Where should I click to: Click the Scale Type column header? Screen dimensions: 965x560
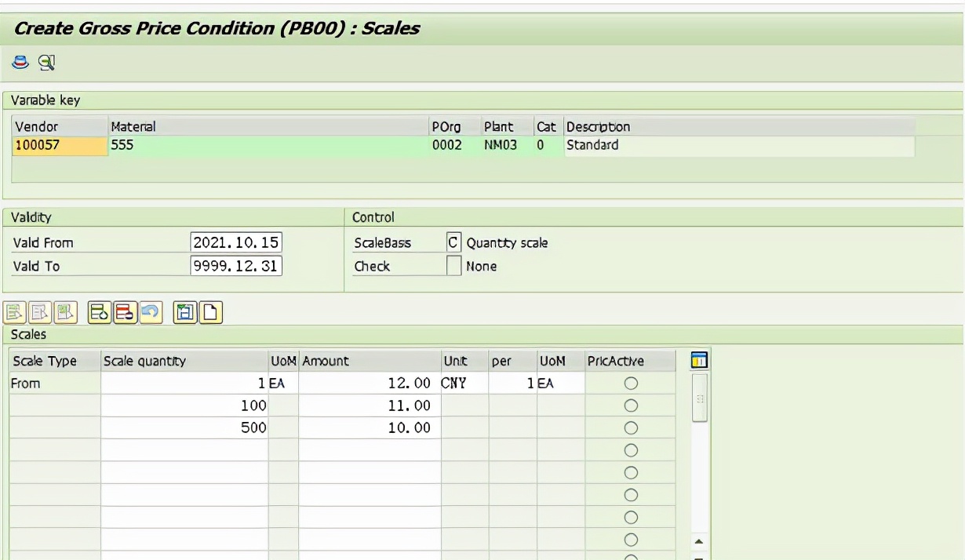[55, 361]
